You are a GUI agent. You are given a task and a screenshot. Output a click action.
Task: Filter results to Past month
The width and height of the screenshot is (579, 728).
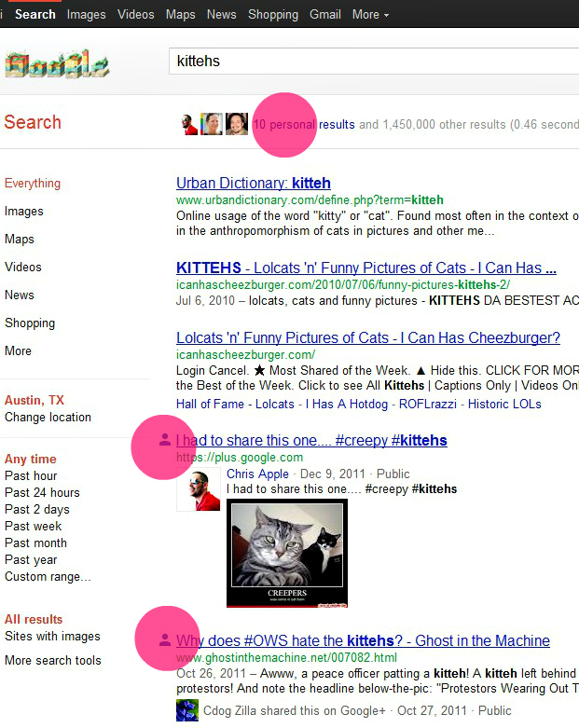click(35, 543)
